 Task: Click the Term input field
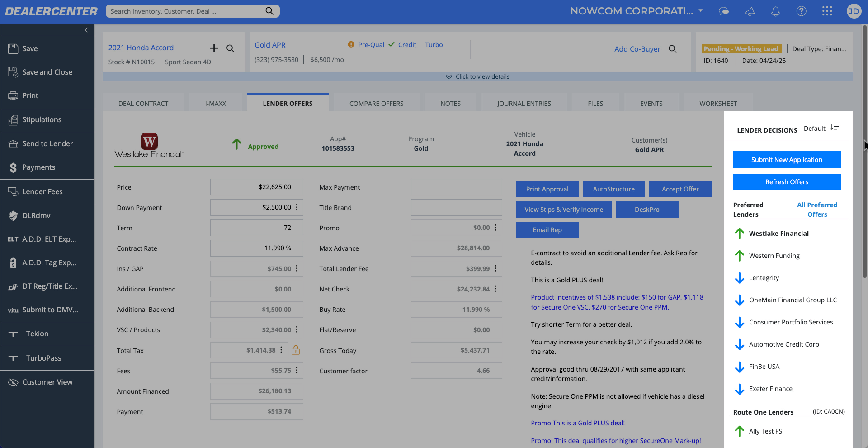[257, 228]
